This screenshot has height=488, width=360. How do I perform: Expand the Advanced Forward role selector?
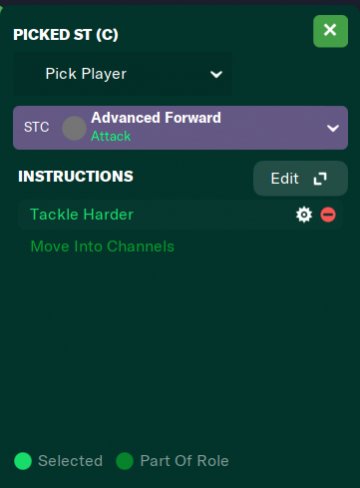coord(180,128)
